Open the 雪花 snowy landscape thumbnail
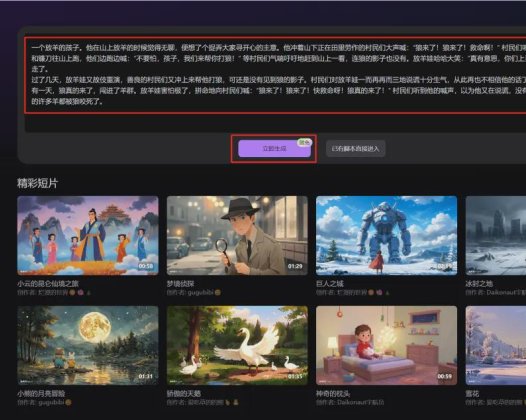This screenshot has width=526, height=420. pyautogui.click(x=496, y=346)
